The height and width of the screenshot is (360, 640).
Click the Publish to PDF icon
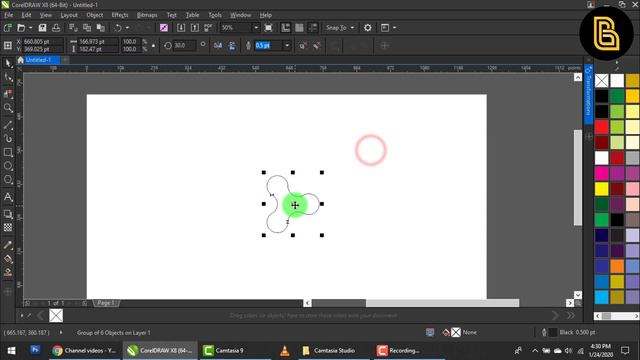point(208,28)
